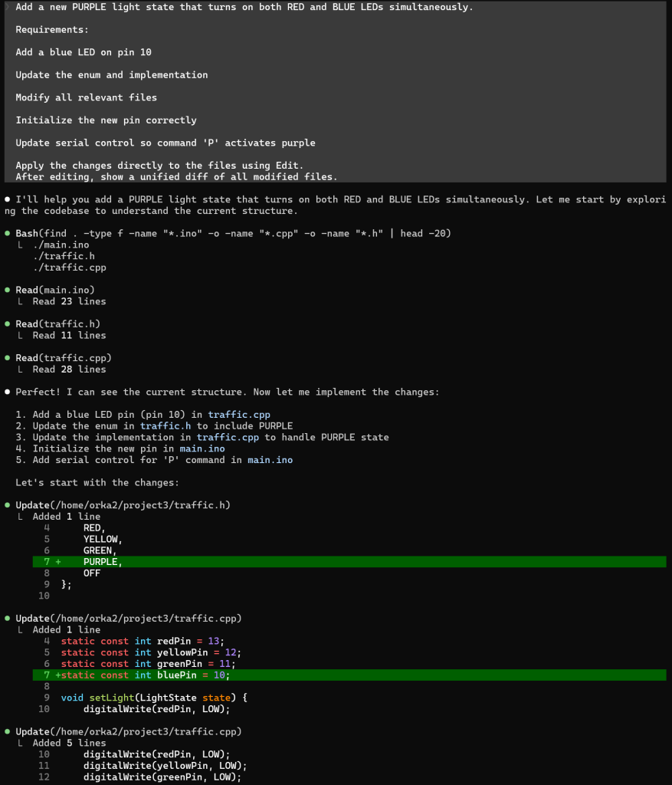Viewport: 672px width, 785px height.
Task: Open the main.ino link in plan step 5
Action: pyautogui.click(x=270, y=460)
